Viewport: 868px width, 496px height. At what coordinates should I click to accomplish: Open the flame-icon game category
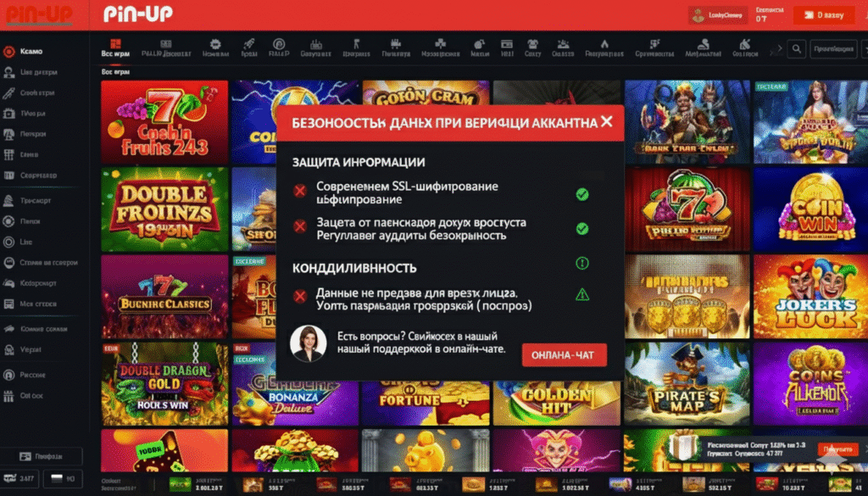coord(604,48)
